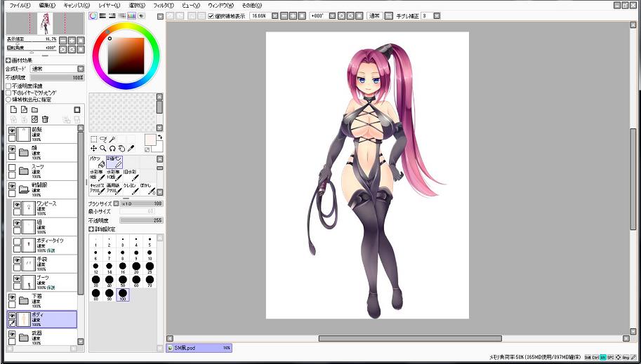
Task: Select the zoom magnifier tool
Action: [103, 149]
